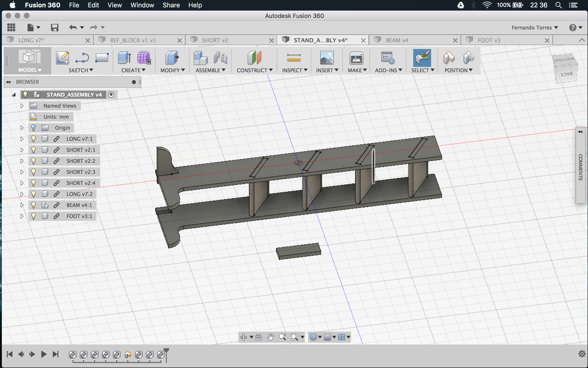Click the Capture Position icon
Image resolution: width=588 pixels, height=368 pixels.
click(x=449, y=58)
